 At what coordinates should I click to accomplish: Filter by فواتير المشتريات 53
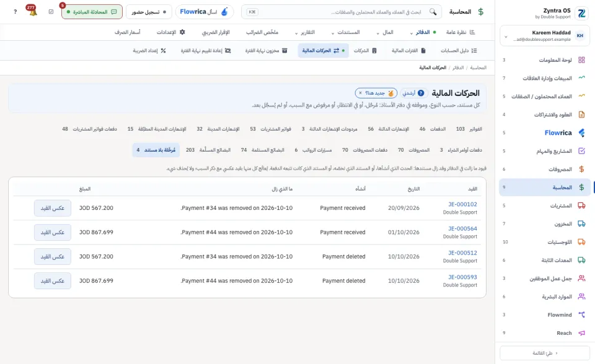tap(270, 129)
